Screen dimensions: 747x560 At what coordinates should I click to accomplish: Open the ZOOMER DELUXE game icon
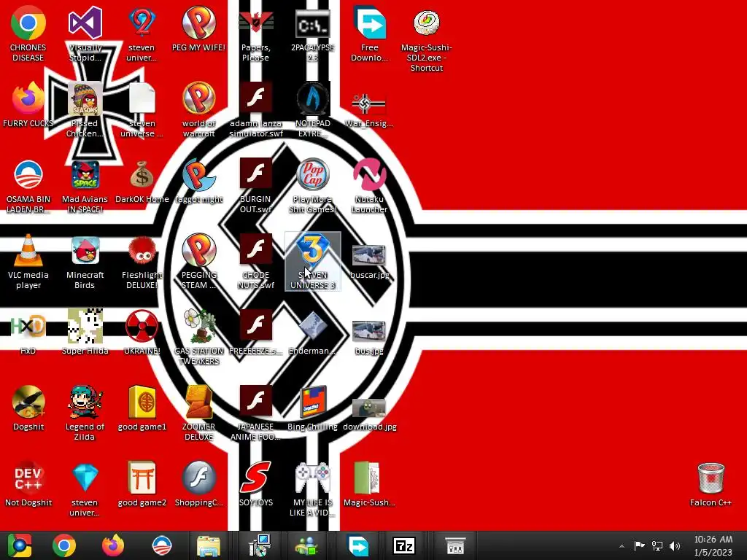pos(198,413)
